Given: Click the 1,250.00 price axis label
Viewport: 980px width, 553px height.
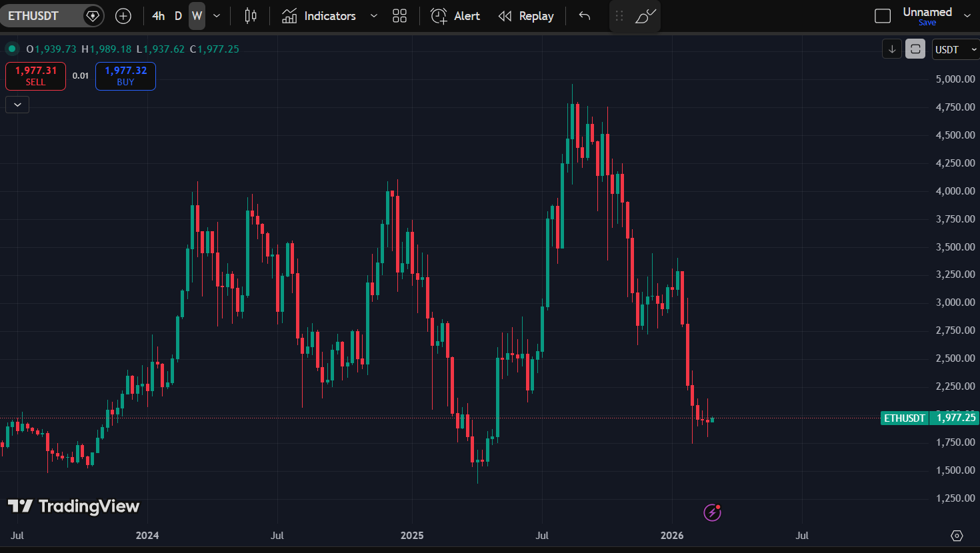Looking at the screenshot, I should pyautogui.click(x=955, y=498).
